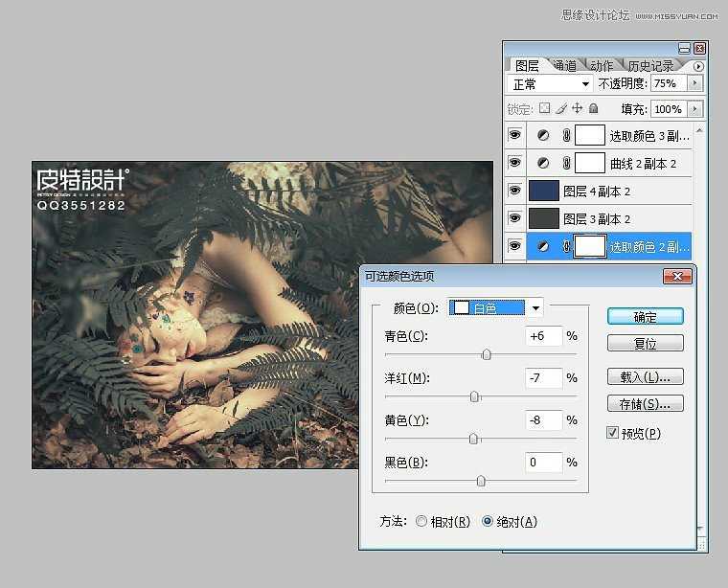Toggle the 预览 preview checkbox
Viewport: 728px width, 588px height.
point(612,433)
